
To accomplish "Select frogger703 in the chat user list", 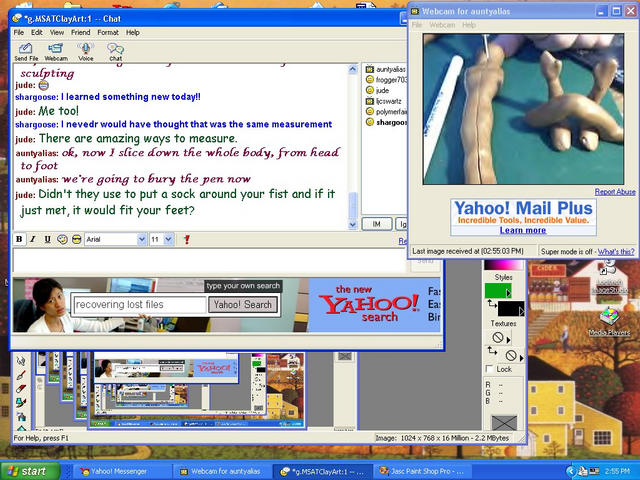I will coord(386,80).
